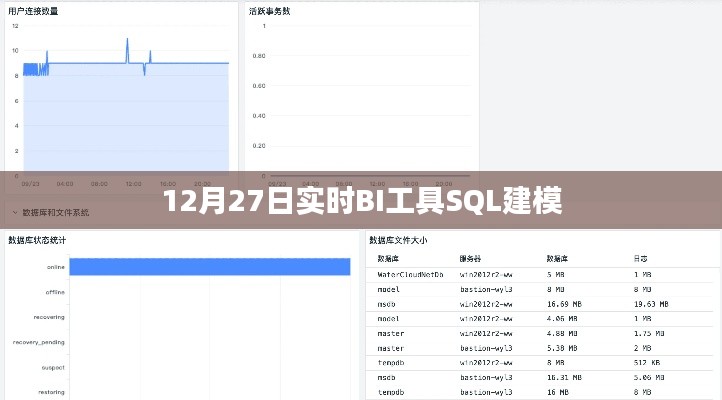Sort by 服务器 column header
The image size is (722, 400).
(x=471, y=257)
